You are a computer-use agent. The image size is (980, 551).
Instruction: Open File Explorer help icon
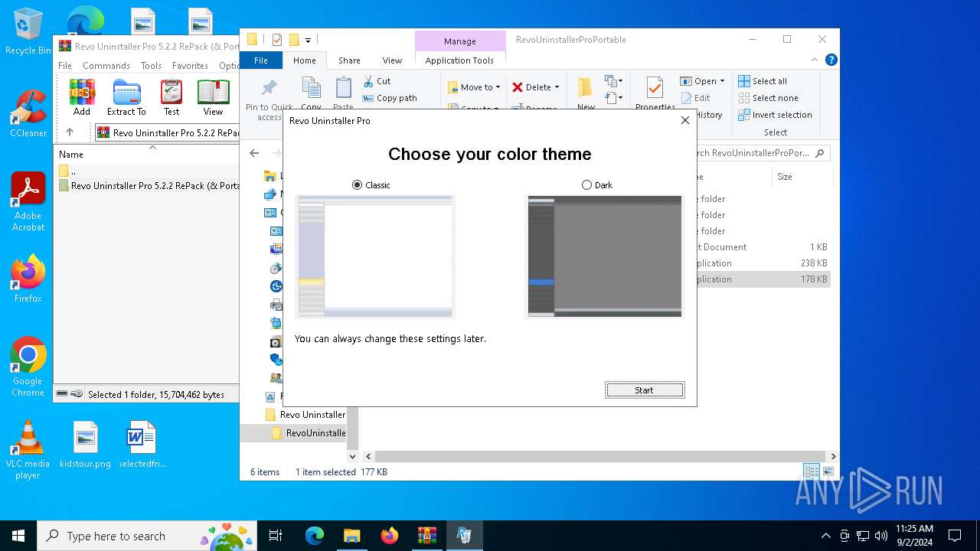831,60
